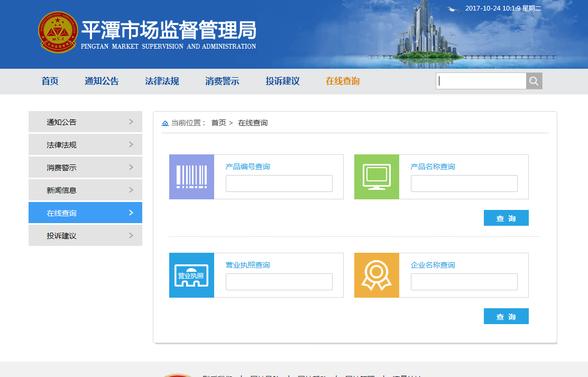Open 投诉建议 in the top navigation
Image resolution: width=588 pixels, height=377 pixels.
coord(282,81)
